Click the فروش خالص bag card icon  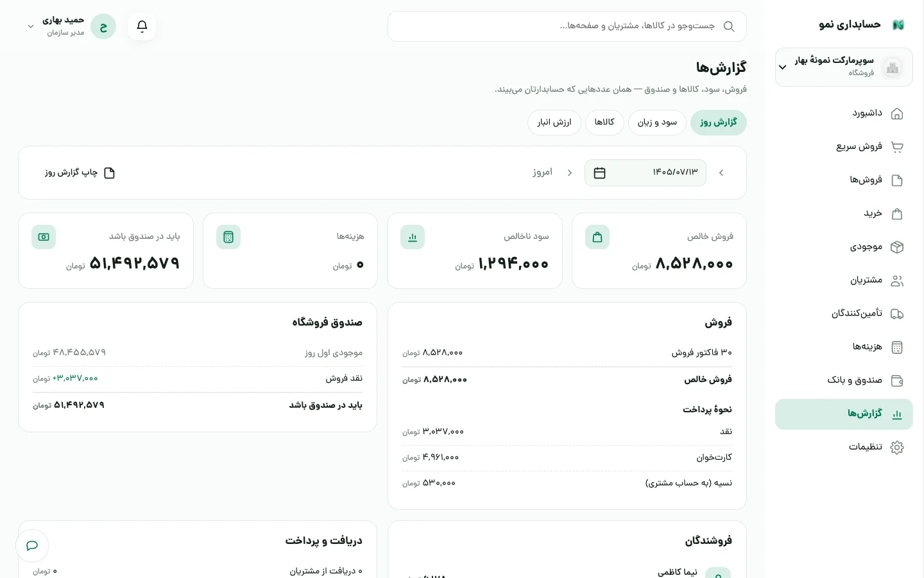coord(597,237)
